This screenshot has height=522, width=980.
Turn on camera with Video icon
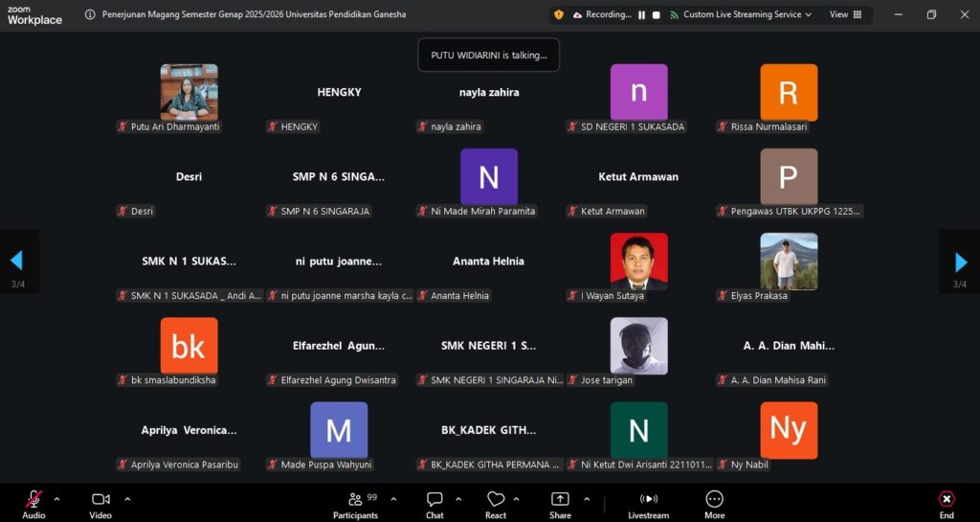(x=100, y=499)
